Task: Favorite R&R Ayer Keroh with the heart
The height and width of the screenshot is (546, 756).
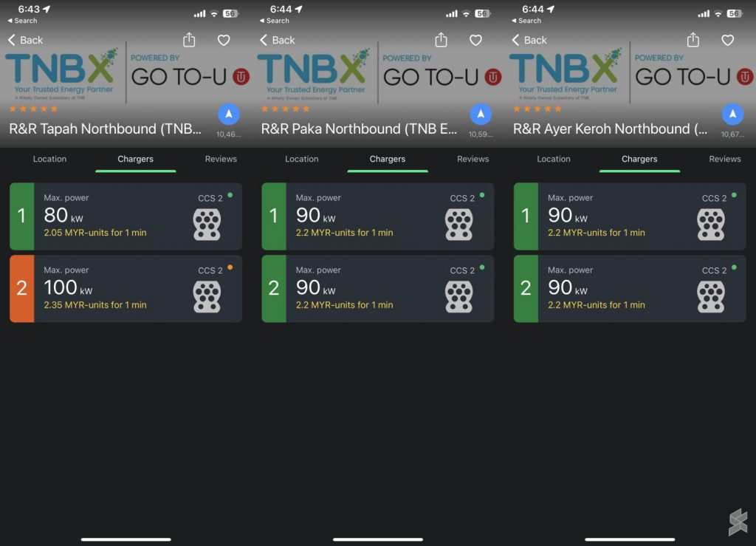Action: (728, 40)
